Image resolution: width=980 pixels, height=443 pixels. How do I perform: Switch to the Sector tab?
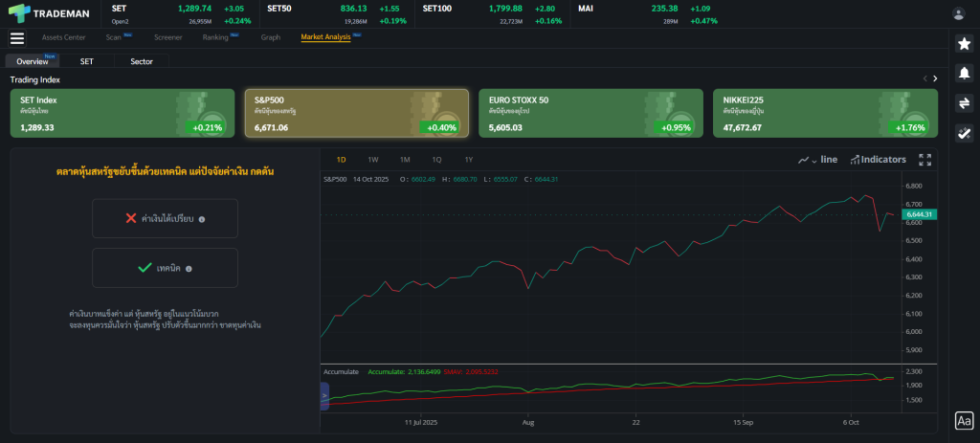[x=142, y=61]
